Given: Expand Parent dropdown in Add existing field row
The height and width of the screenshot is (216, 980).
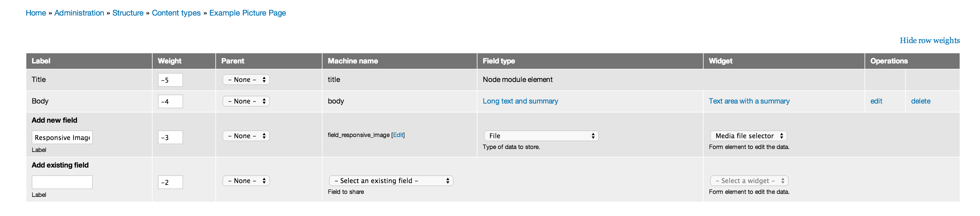Looking at the screenshot, I should (x=246, y=181).
